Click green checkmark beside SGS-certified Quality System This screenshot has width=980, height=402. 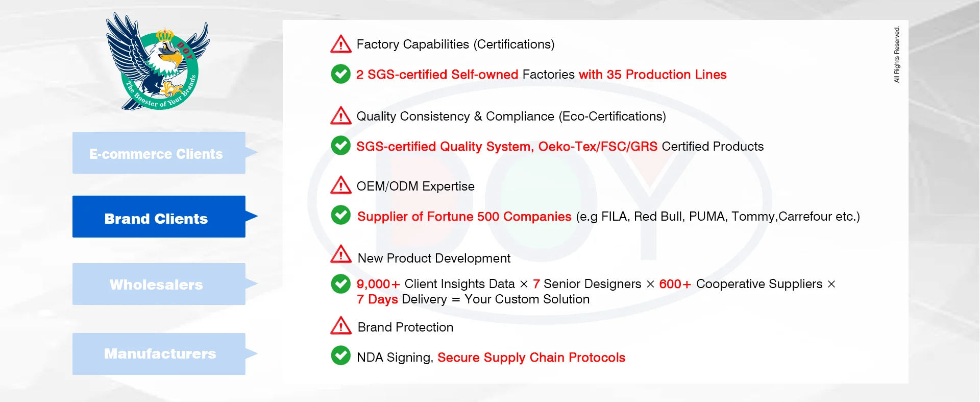pos(340,146)
